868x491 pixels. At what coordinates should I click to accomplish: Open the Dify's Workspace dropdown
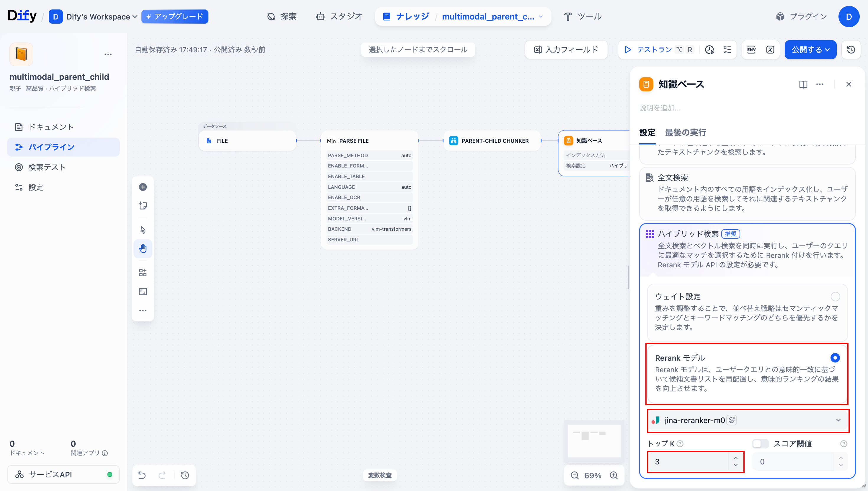coord(101,17)
